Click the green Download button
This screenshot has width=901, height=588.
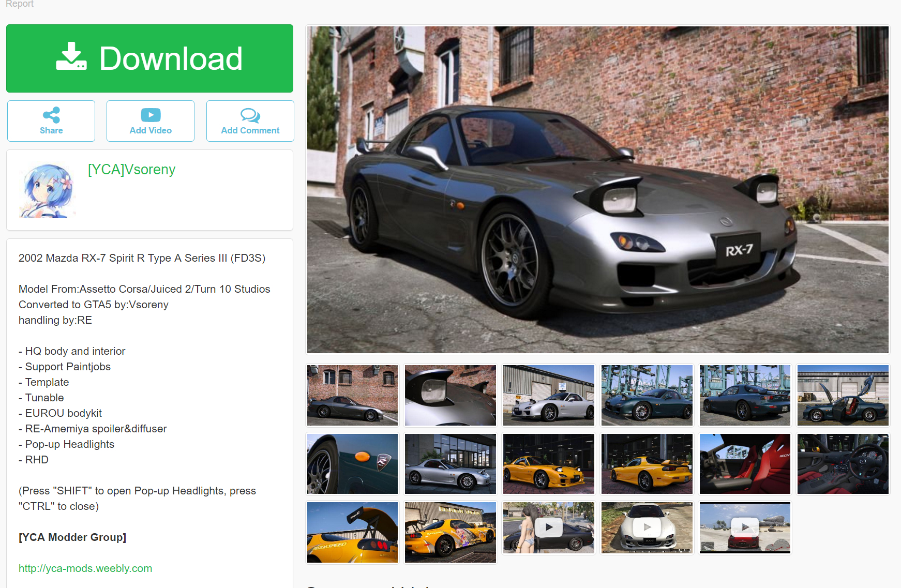[x=149, y=58]
